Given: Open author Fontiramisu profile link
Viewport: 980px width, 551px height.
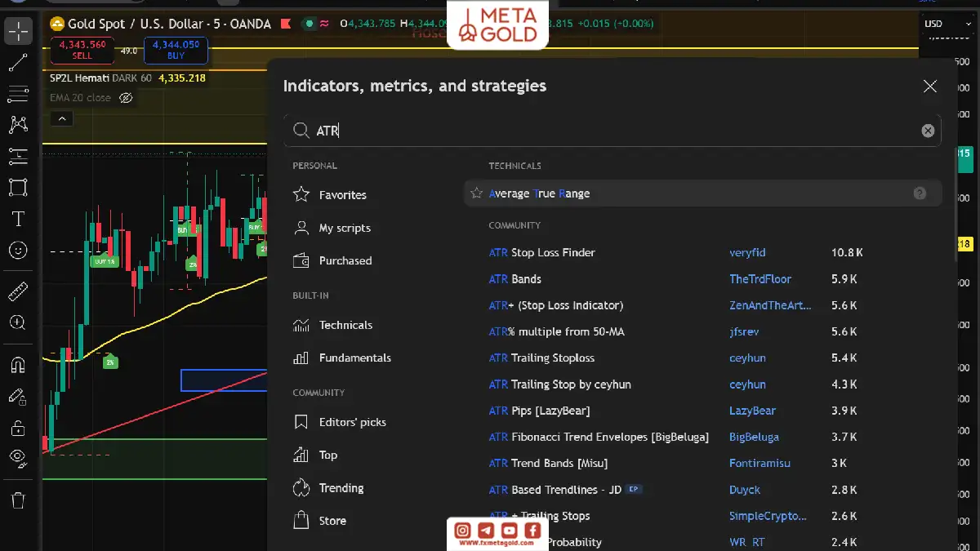Looking at the screenshot, I should pos(759,463).
